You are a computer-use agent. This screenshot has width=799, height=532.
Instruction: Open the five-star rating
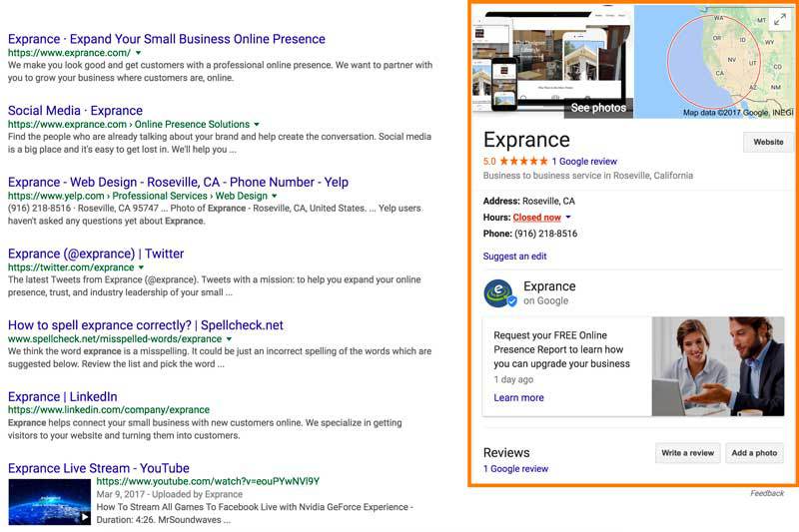[x=523, y=162]
